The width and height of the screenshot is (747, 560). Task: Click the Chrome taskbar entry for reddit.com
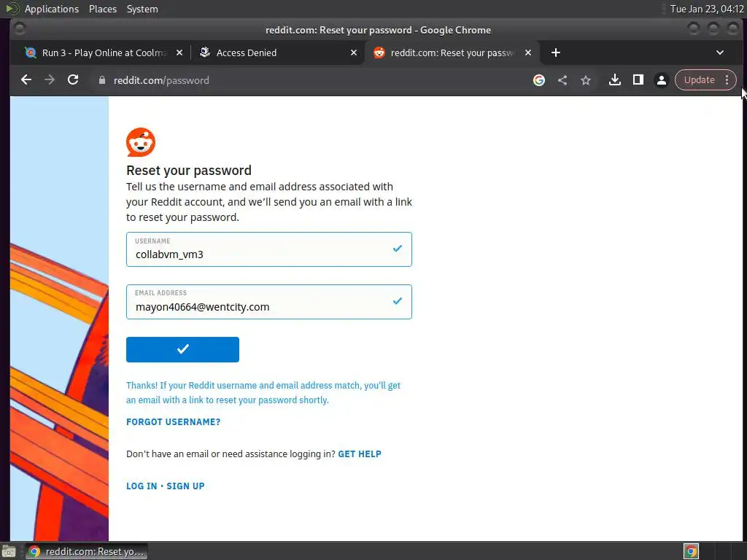pyautogui.click(x=87, y=551)
